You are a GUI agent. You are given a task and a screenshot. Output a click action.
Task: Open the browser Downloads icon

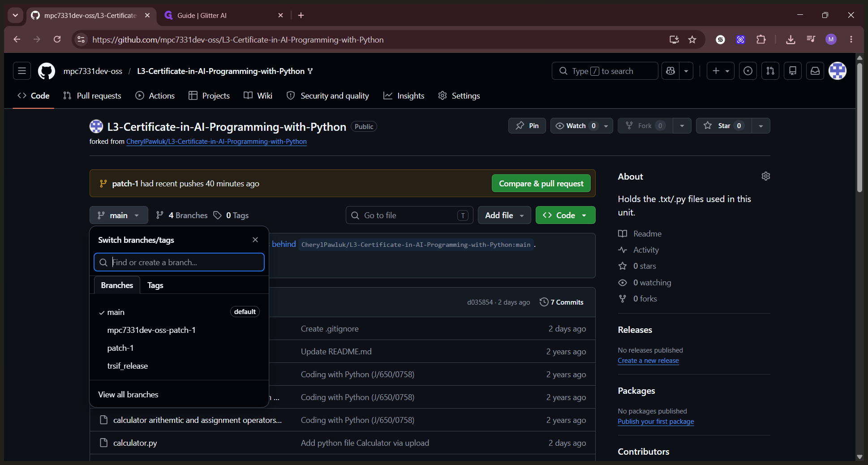(x=791, y=39)
